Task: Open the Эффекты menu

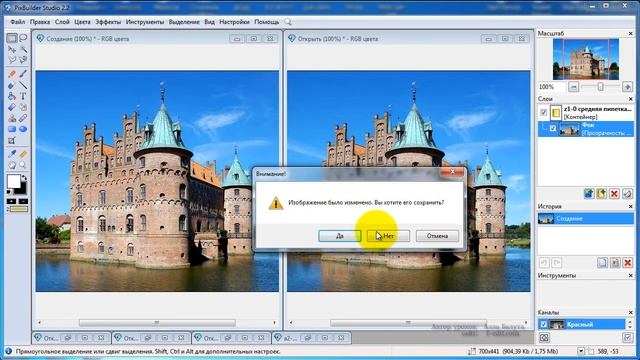Action: (x=108, y=22)
